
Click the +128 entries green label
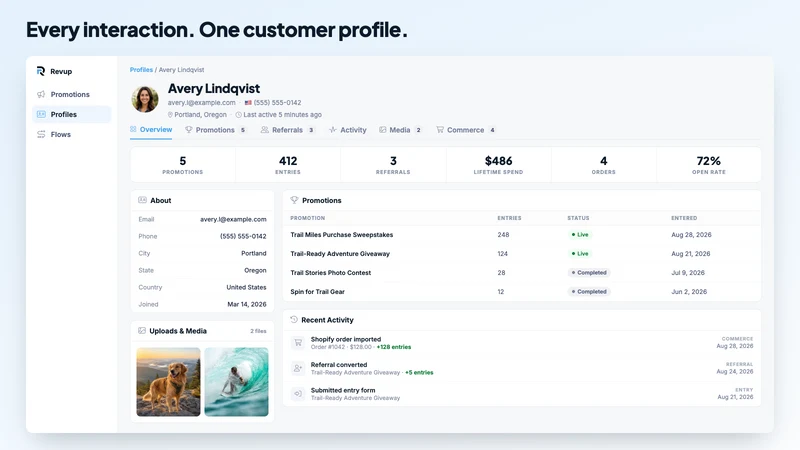tap(394, 347)
